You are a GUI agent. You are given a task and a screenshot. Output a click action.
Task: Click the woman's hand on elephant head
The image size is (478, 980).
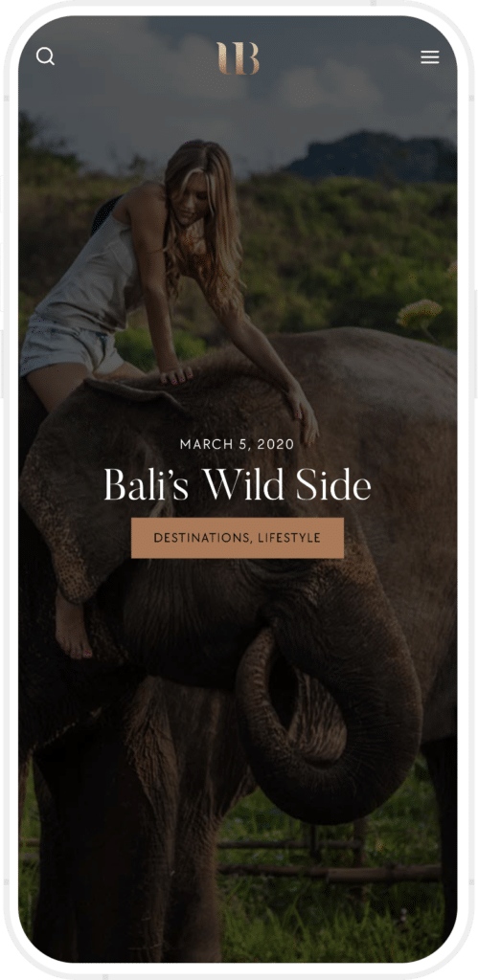pos(176,375)
